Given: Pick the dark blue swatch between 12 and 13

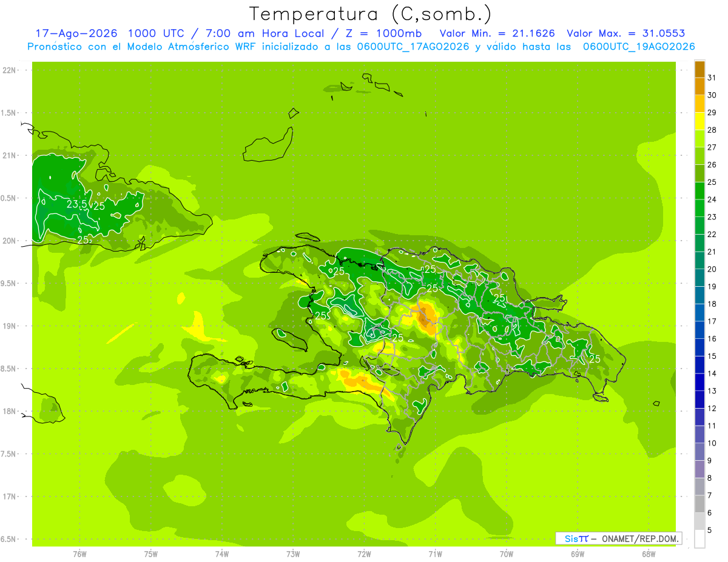Looking at the screenshot, I should coord(699,400).
